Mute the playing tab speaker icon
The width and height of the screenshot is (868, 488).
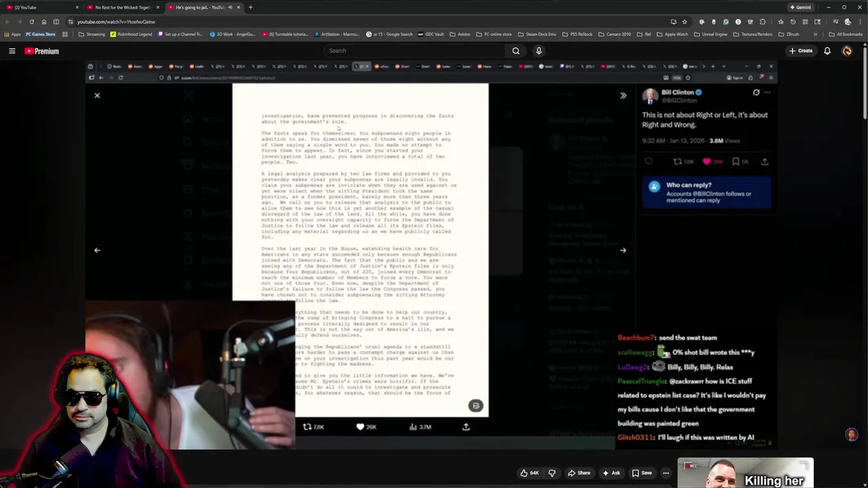click(x=230, y=7)
